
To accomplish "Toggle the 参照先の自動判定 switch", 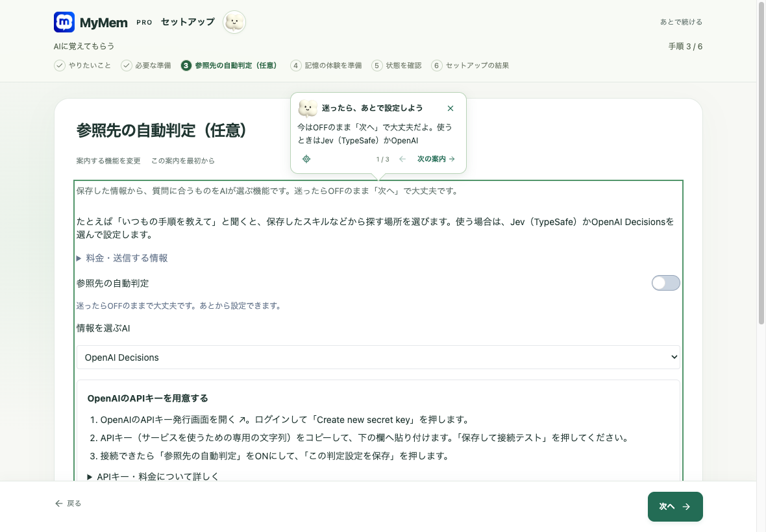I will 665,283.
